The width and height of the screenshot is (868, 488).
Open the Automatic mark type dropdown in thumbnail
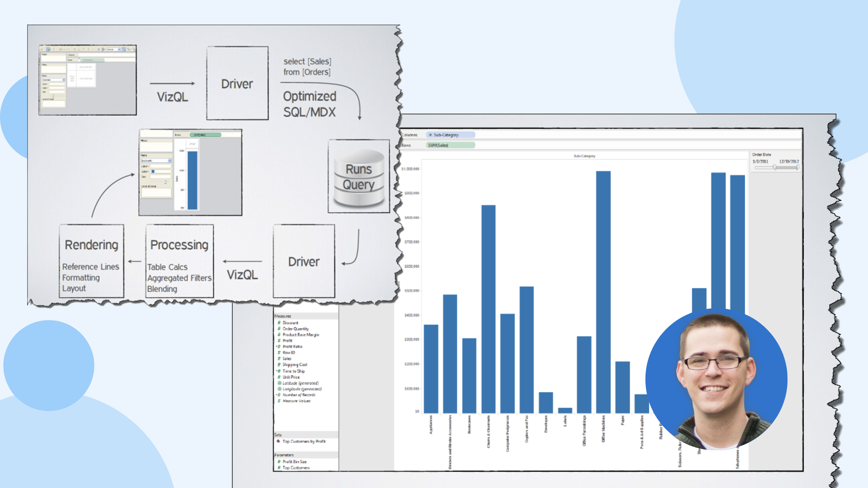pos(169,161)
